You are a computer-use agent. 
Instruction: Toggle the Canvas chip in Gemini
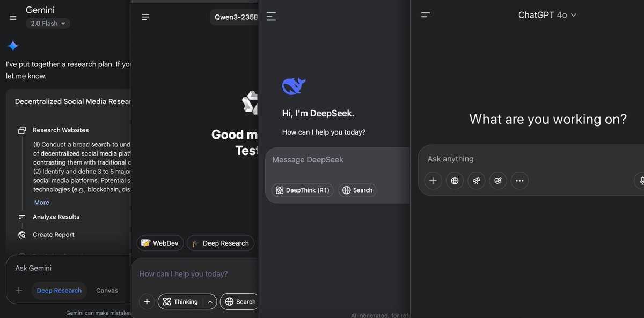pyautogui.click(x=107, y=291)
